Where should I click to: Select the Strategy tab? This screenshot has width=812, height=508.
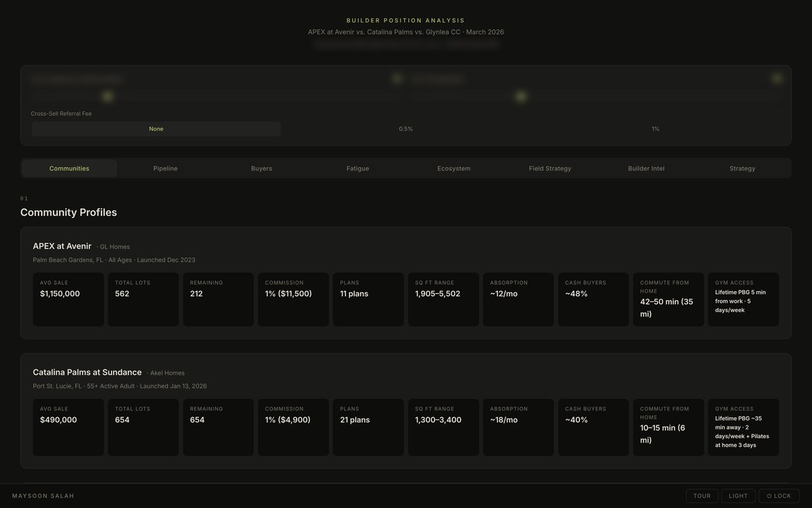(742, 169)
